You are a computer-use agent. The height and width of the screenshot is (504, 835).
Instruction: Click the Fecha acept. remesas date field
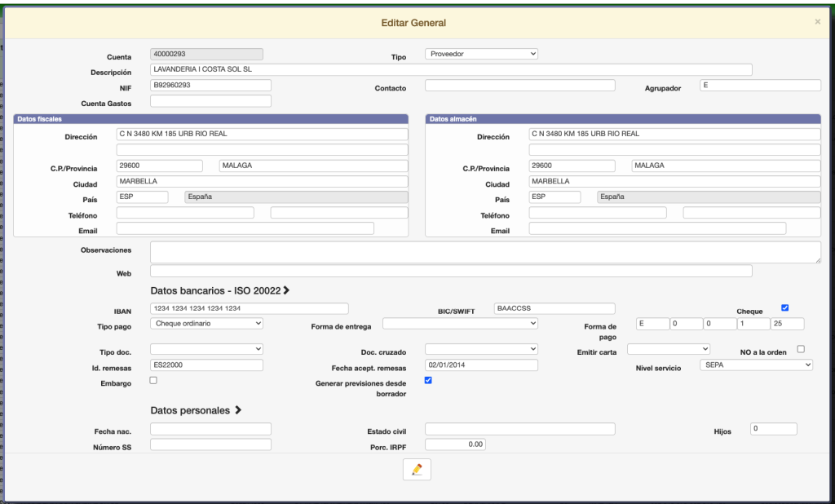(481, 365)
